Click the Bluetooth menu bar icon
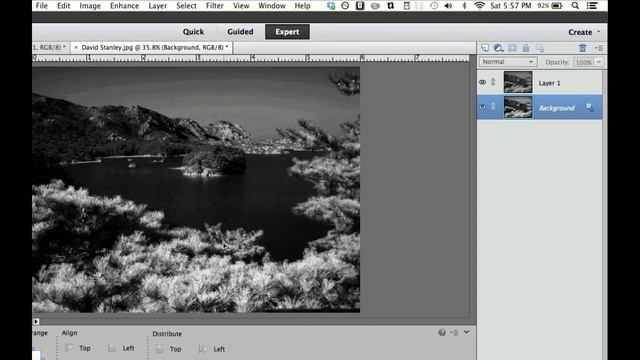The image size is (640, 360). tap(464, 6)
